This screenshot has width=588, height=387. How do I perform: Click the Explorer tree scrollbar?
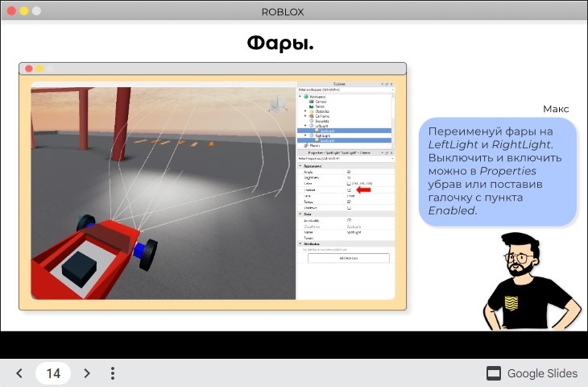coord(393,121)
